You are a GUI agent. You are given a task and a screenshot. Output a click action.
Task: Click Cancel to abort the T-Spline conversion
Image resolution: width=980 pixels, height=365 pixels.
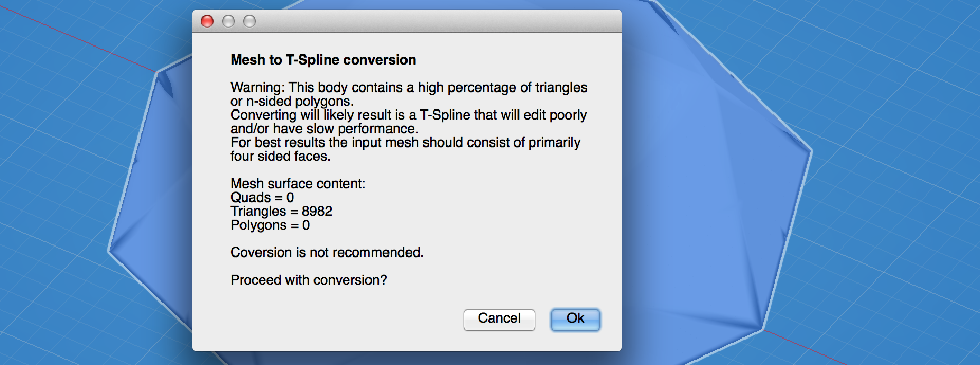pos(499,318)
